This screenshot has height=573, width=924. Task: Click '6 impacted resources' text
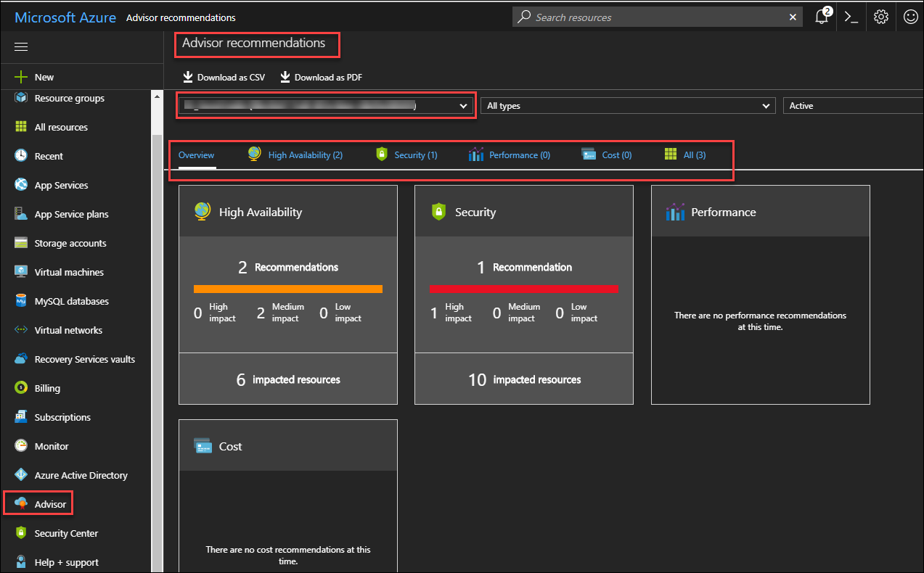[x=288, y=379]
